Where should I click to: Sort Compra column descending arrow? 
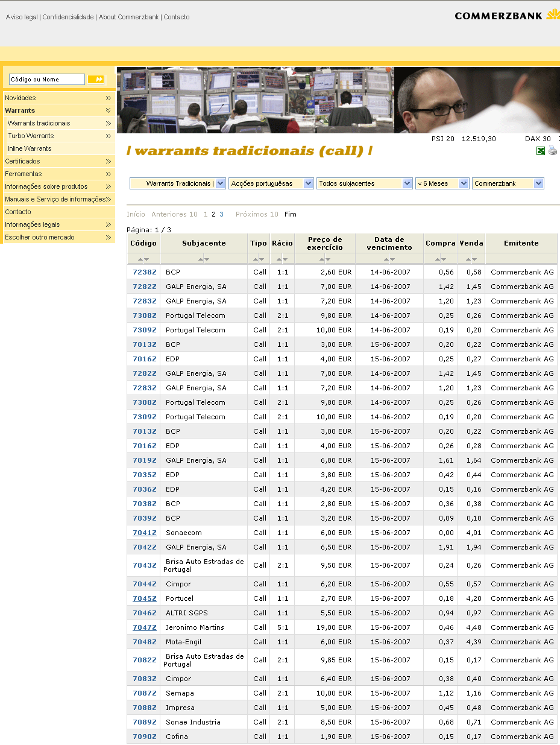pos(444,259)
